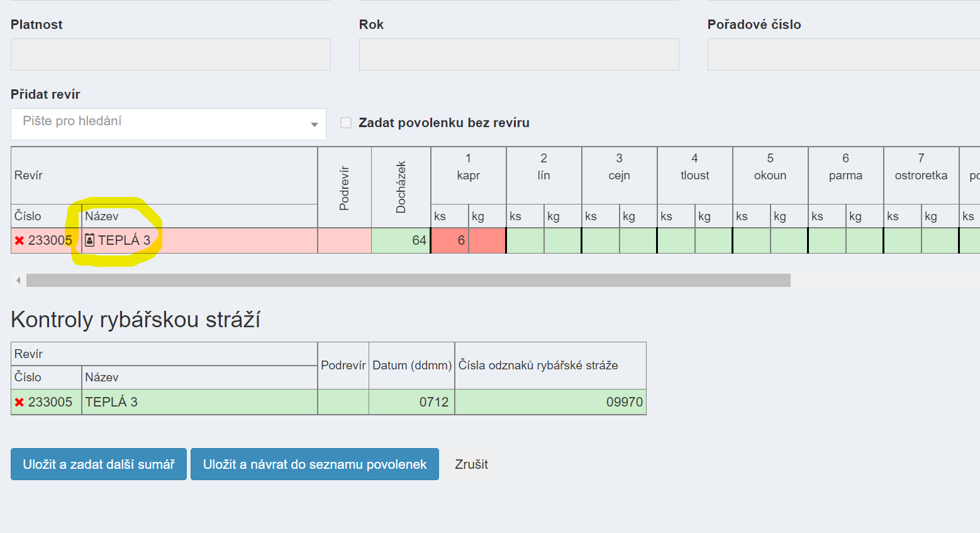Focus the Rok input field
This screenshot has height=533, width=980.
tap(519, 54)
